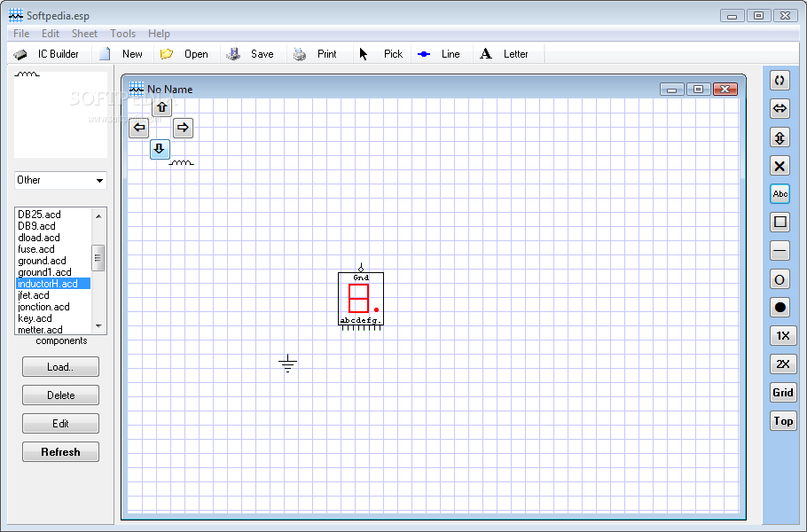Click the Top button in right panel

click(x=783, y=421)
